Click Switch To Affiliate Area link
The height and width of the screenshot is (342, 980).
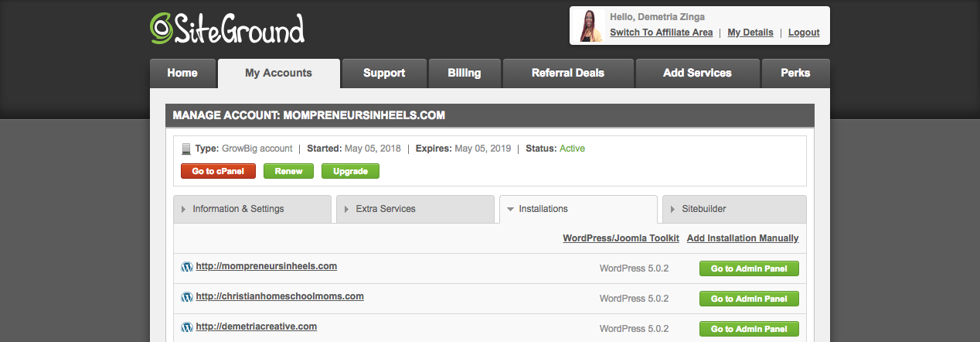click(x=661, y=32)
